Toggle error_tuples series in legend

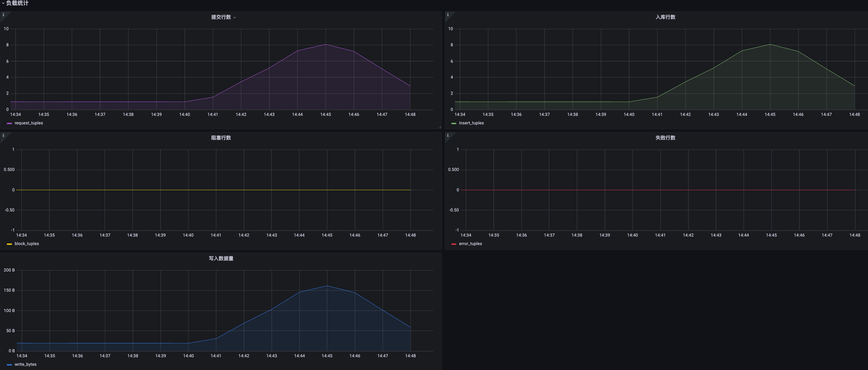tap(470, 244)
